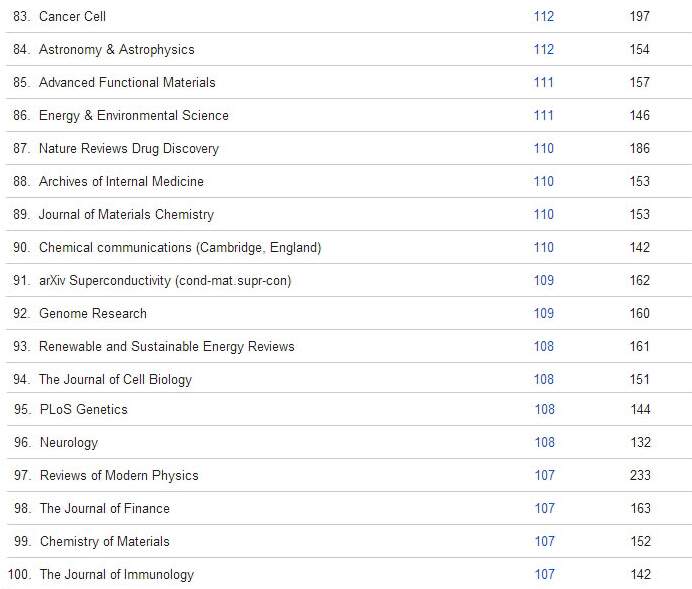692x589 pixels.
Task: Open the h5-index link for Cancer Cell
Action: (544, 16)
